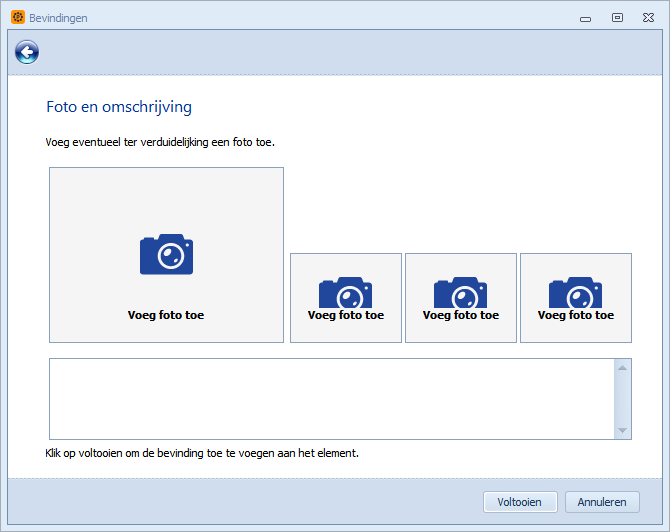Focus the description text area

pyautogui.click(x=332, y=399)
